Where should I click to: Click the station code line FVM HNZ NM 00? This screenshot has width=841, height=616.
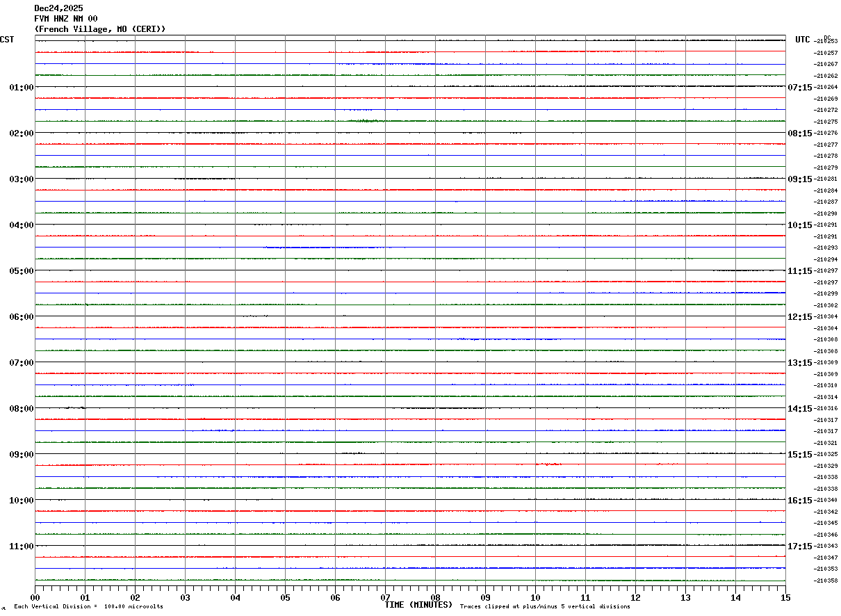pos(66,19)
